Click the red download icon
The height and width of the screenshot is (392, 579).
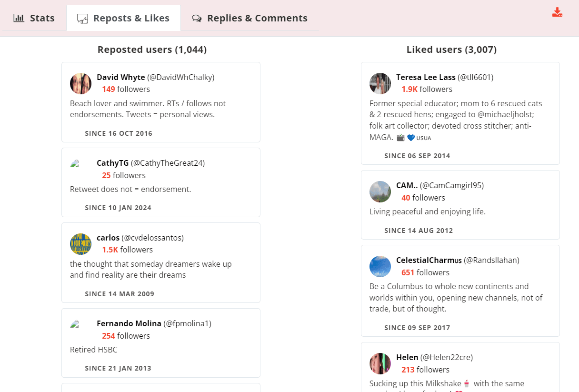point(557,12)
